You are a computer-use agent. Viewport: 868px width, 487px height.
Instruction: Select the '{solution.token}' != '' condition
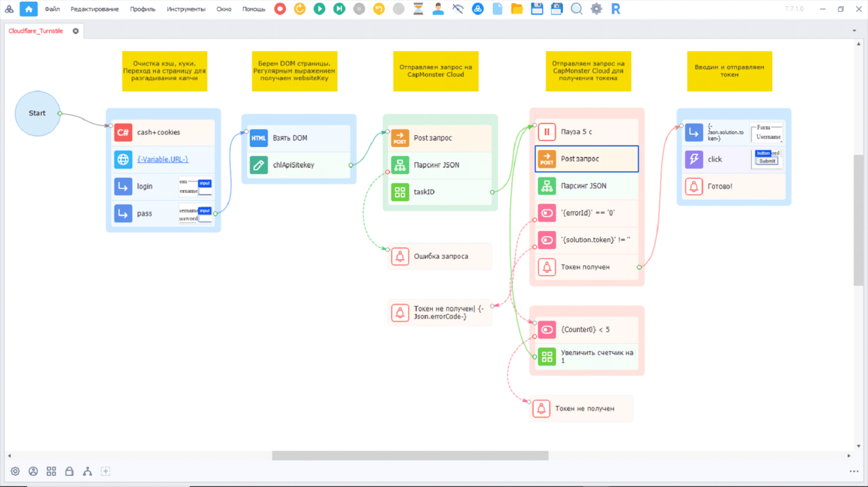(587, 240)
